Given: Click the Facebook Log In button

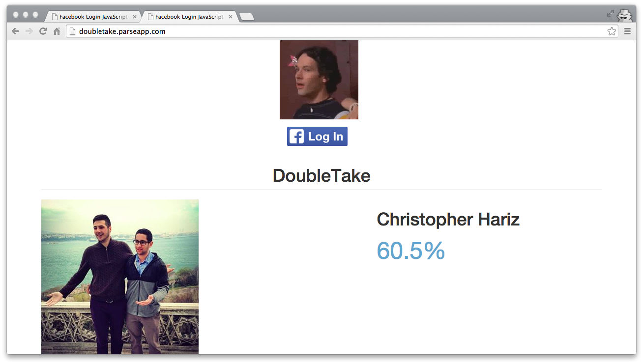Looking at the screenshot, I should 317,137.
